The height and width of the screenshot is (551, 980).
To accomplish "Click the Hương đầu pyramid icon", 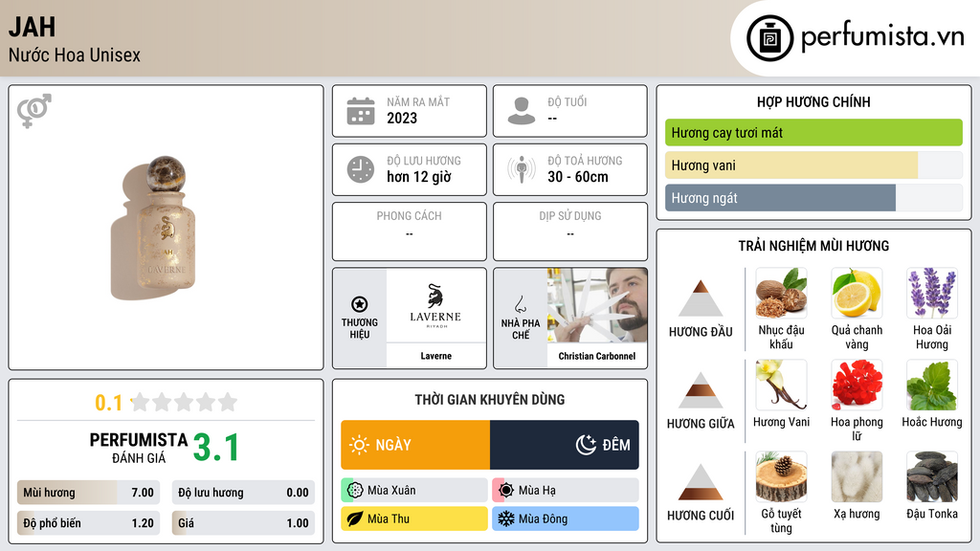I will pyautogui.click(x=701, y=298).
